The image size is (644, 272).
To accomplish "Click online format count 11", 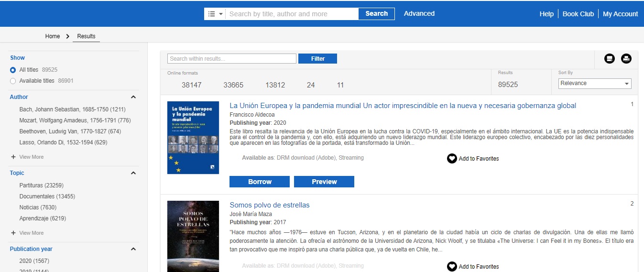I will (340, 85).
